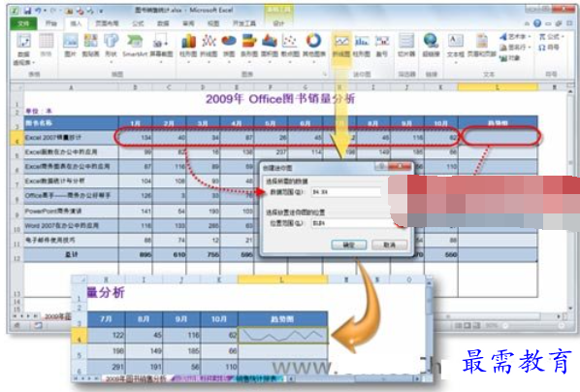The width and height of the screenshot is (580, 392).
Task: Click 确定 OK in the sparkline dialog
Action: point(349,245)
